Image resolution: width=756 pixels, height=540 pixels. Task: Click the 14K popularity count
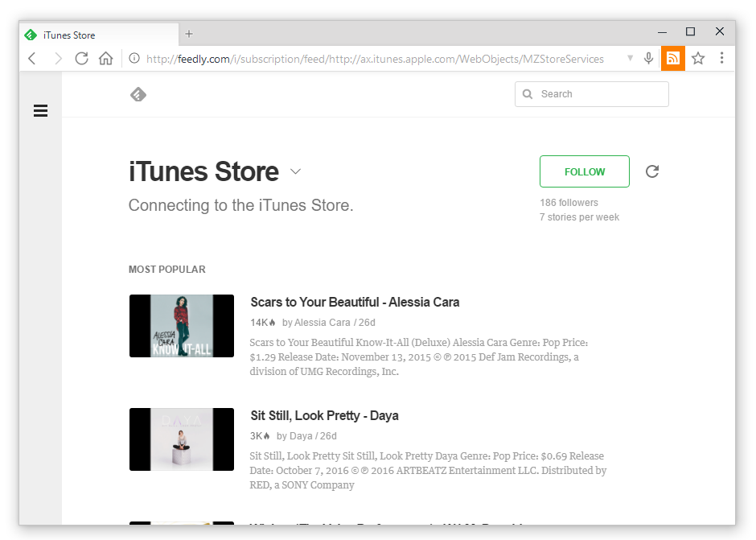click(x=263, y=323)
